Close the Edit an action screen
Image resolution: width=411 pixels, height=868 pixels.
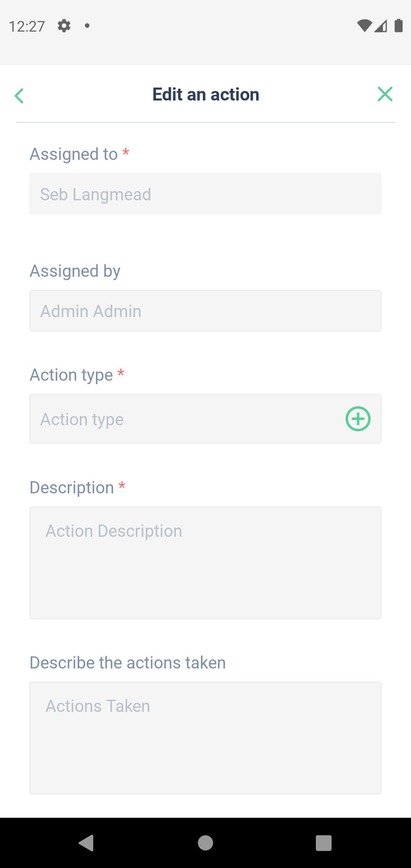pyautogui.click(x=385, y=94)
